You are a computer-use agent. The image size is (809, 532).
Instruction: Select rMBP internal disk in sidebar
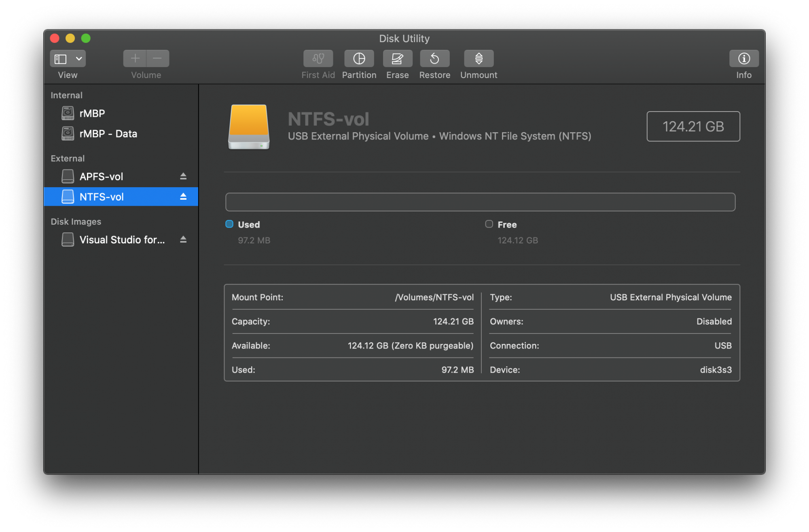click(x=92, y=114)
